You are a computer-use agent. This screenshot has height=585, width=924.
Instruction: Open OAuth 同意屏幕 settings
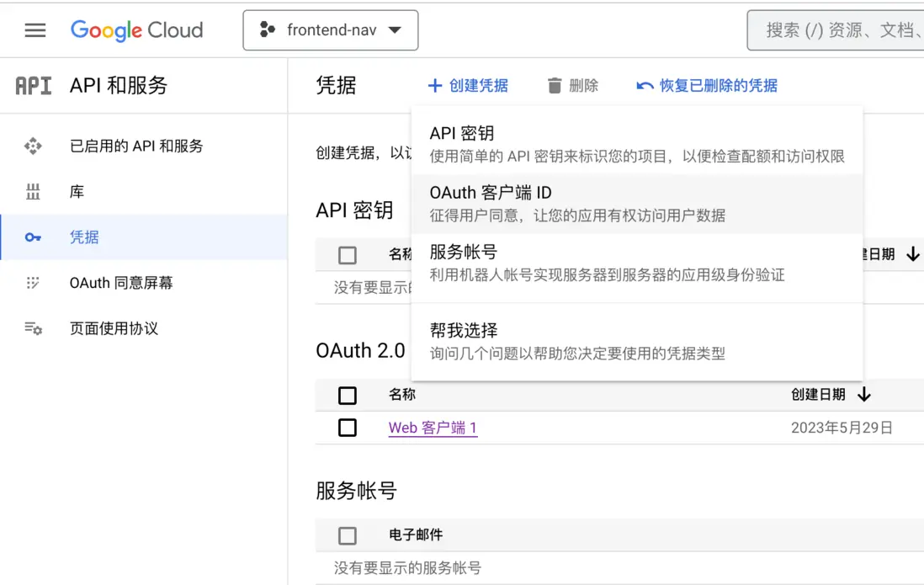click(x=122, y=283)
